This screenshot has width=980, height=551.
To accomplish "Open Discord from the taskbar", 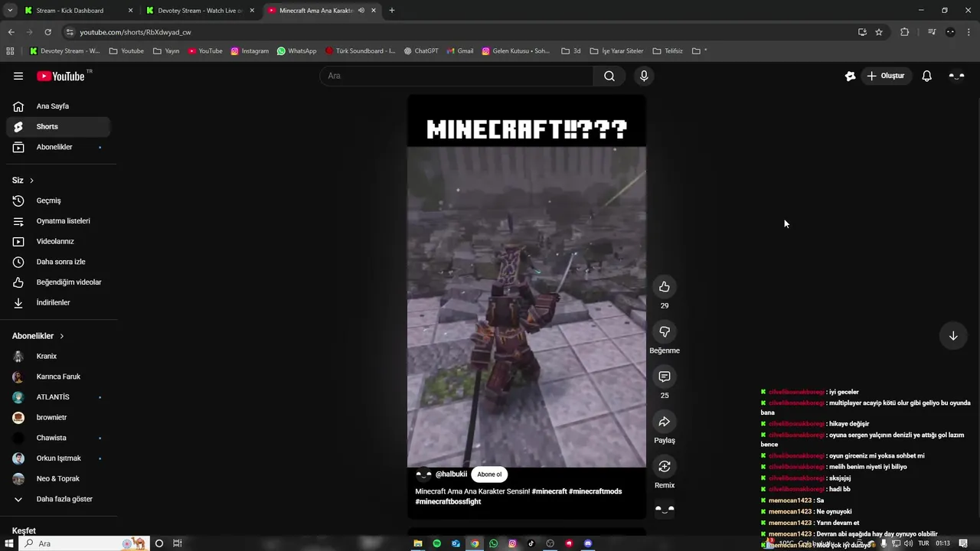I will [588, 543].
